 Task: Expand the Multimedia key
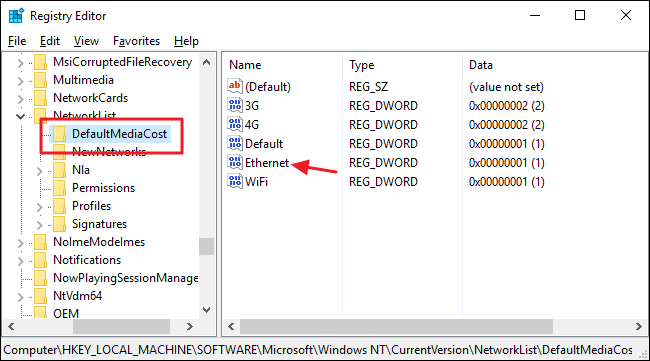coord(20,81)
